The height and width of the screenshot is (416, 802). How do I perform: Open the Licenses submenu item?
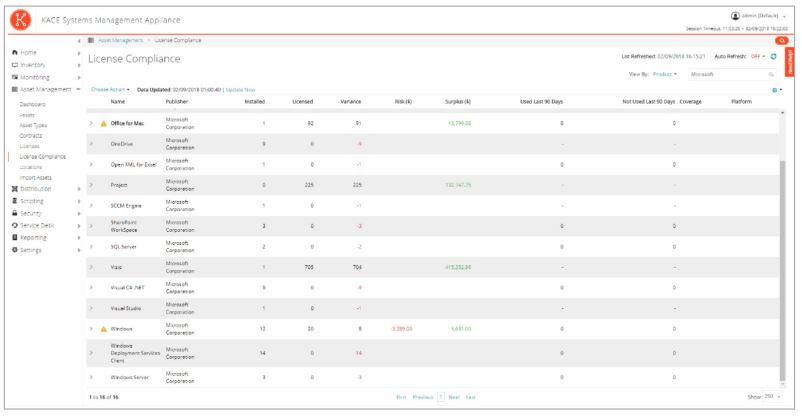[x=30, y=146]
